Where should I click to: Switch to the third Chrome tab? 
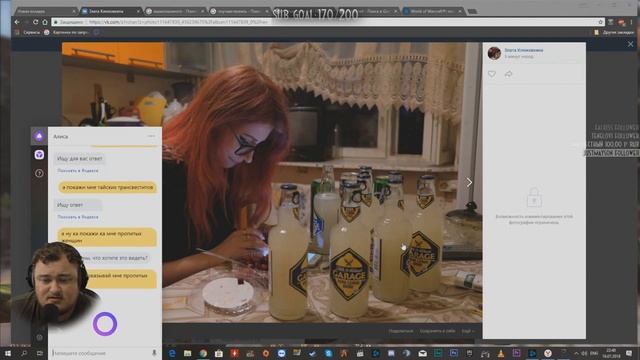[x=175, y=11]
